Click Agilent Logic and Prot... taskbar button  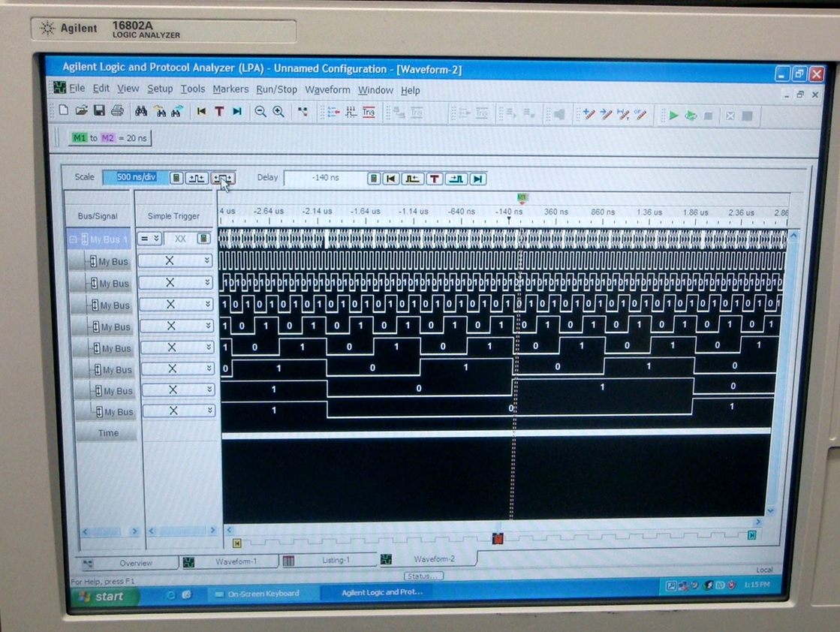coord(381,591)
